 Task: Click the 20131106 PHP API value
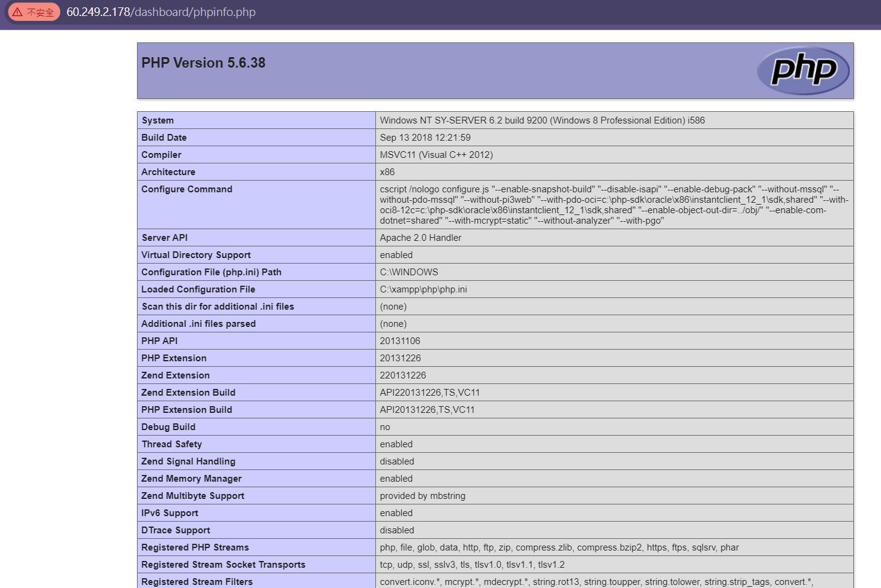[x=400, y=341]
